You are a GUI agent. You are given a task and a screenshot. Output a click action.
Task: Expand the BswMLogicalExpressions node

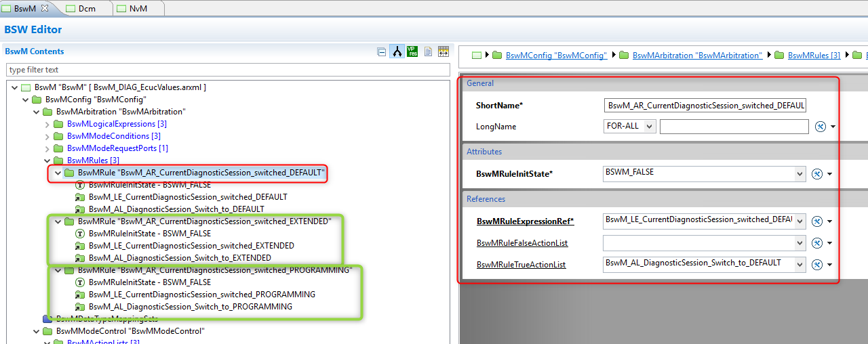pos(47,124)
